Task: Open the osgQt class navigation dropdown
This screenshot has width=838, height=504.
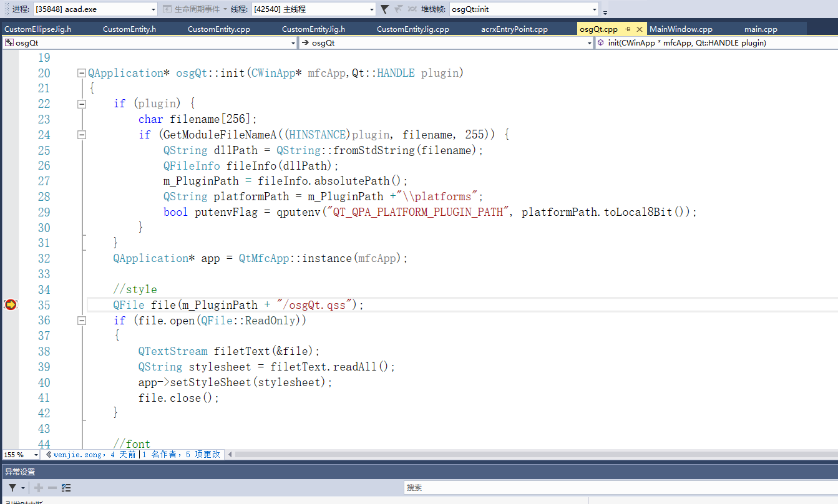Action: (446, 43)
